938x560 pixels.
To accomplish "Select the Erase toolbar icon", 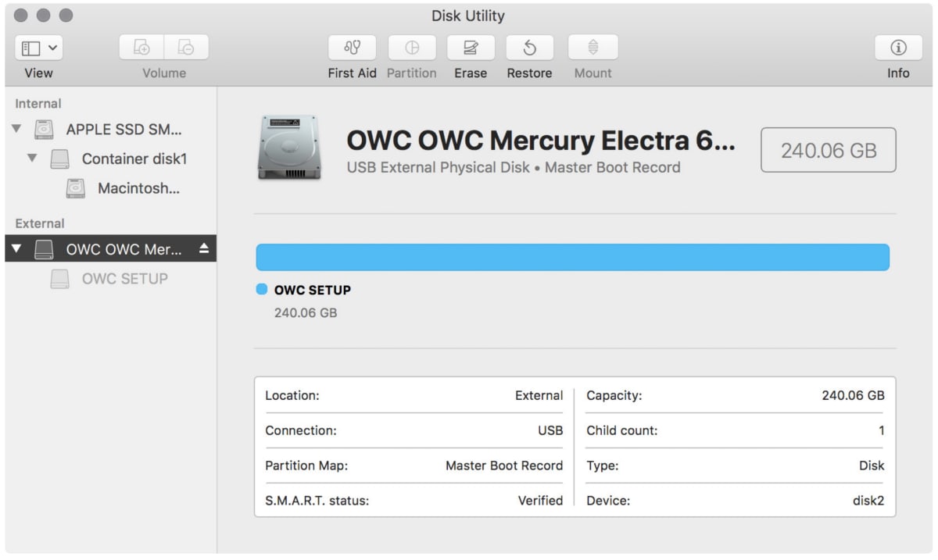I will tap(471, 48).
